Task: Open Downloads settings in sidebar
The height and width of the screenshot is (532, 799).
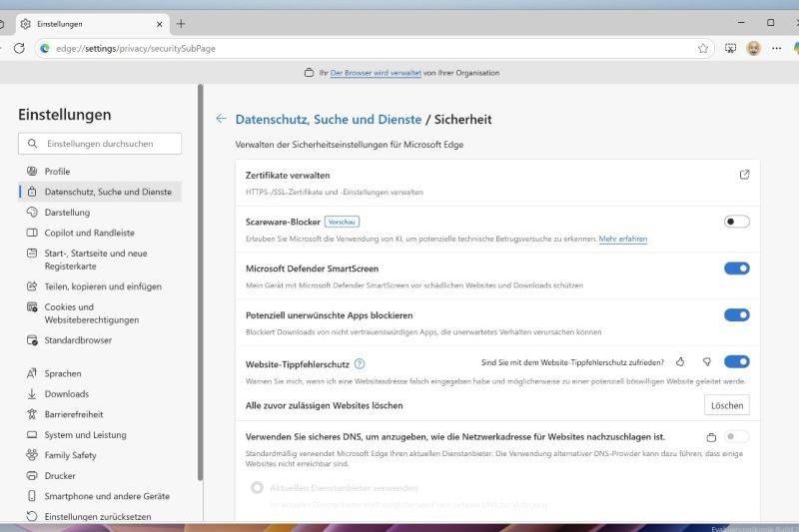Action: coord(100,394)
